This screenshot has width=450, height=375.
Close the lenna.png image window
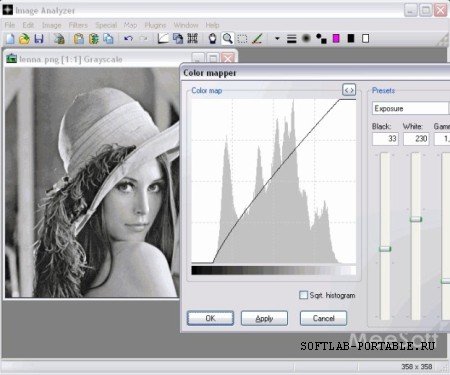click(228, 59)
